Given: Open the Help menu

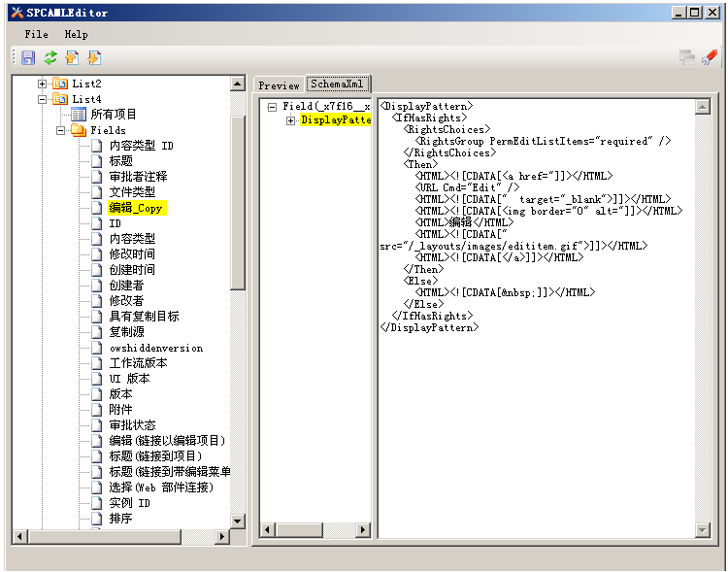Looking at the screenshot, I should coord(76,34).
